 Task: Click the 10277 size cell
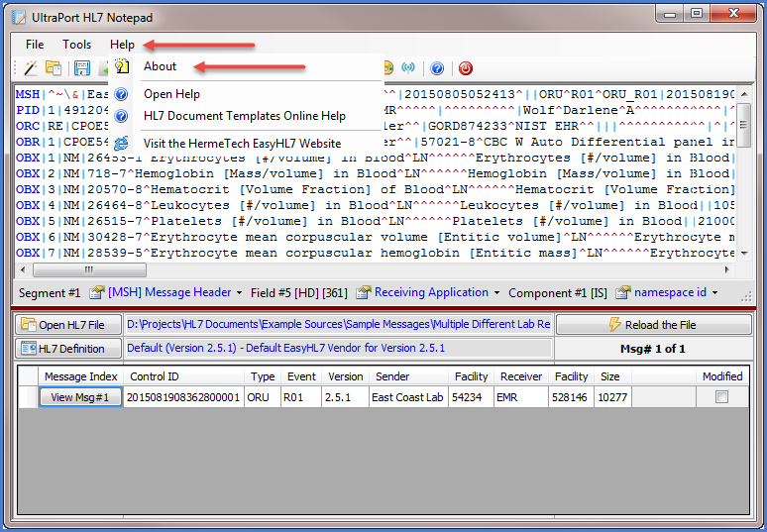pos(613,397)
